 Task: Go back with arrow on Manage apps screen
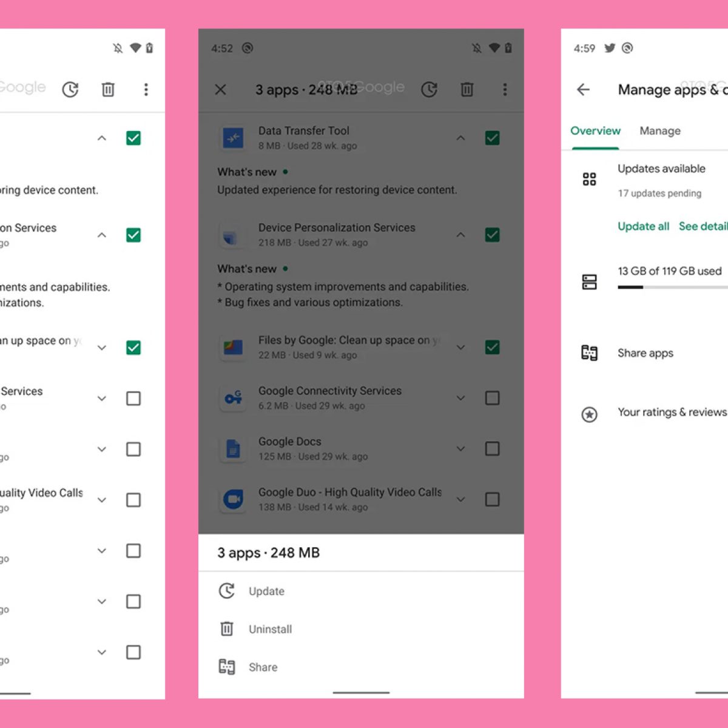tap(583, 90)
